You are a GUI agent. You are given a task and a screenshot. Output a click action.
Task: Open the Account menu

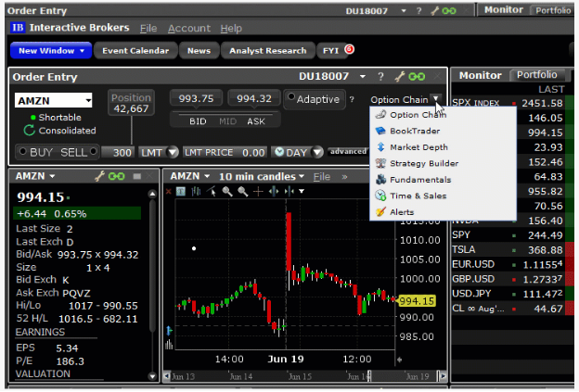(x=189, y=29)
